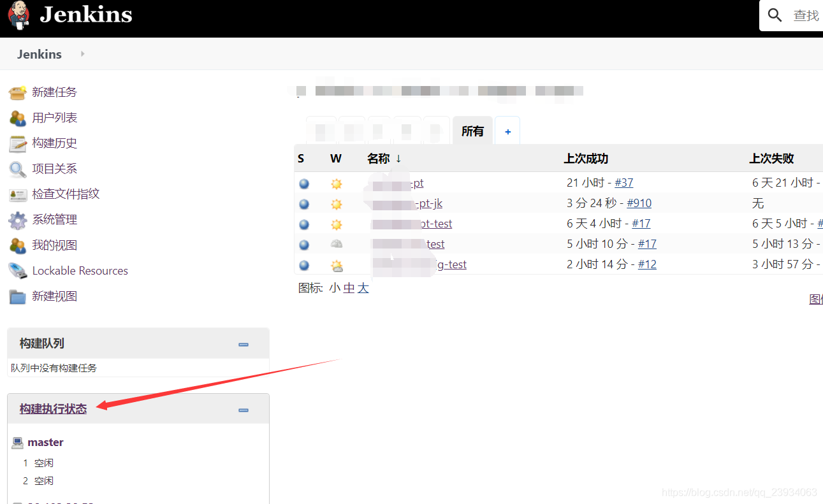Open the Jenkins header title link
The image size is (823, 504).
tap(86, 14)
